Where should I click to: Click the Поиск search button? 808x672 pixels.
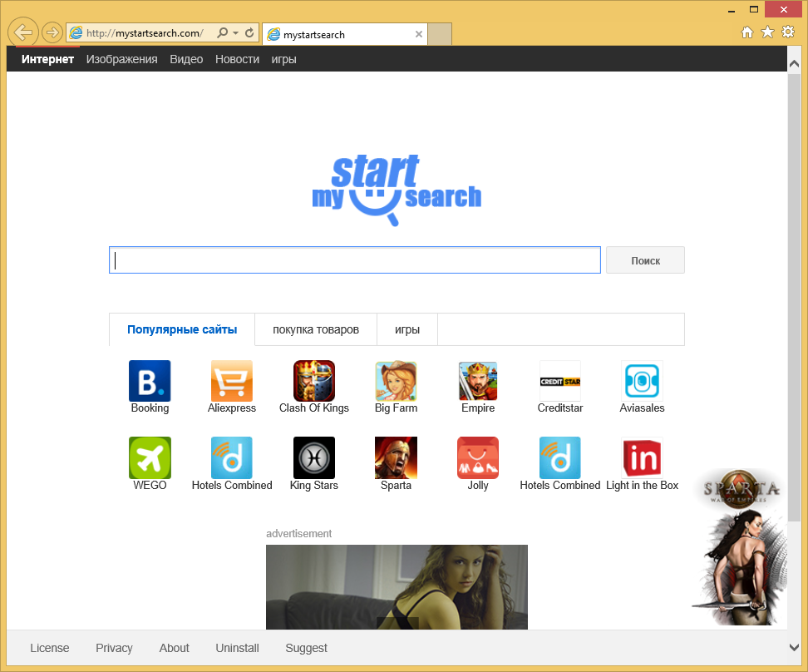tap(645, 260)
